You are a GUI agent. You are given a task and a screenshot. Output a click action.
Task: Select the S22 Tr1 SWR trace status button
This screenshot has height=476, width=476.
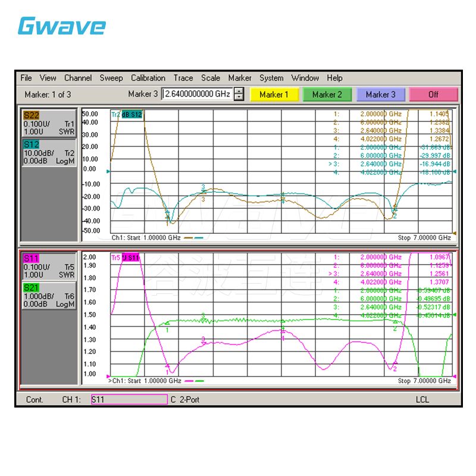(x=49, y=123)
